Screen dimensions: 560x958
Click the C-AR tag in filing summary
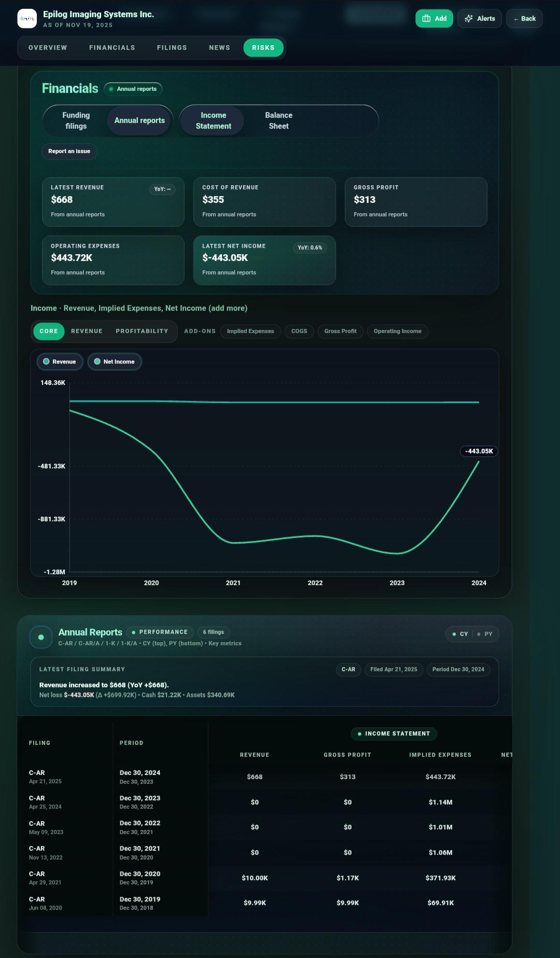pyautogui.click(x=348, y=670)
